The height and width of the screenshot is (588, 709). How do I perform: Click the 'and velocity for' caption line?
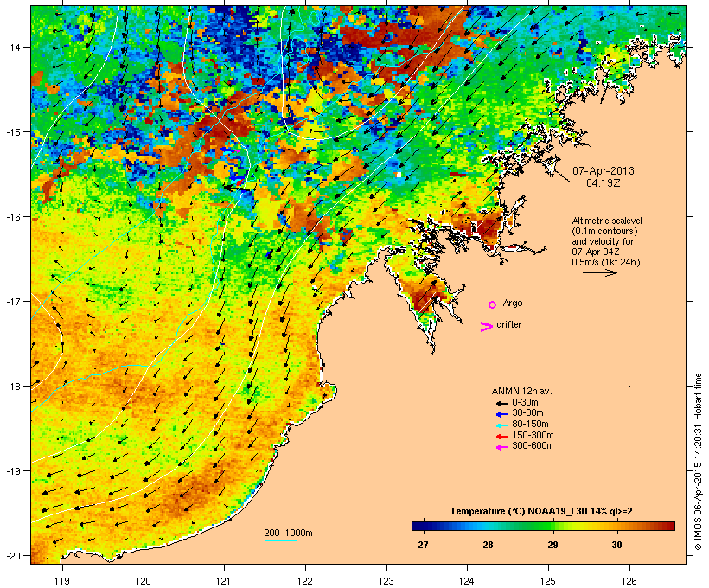[603, 241]
